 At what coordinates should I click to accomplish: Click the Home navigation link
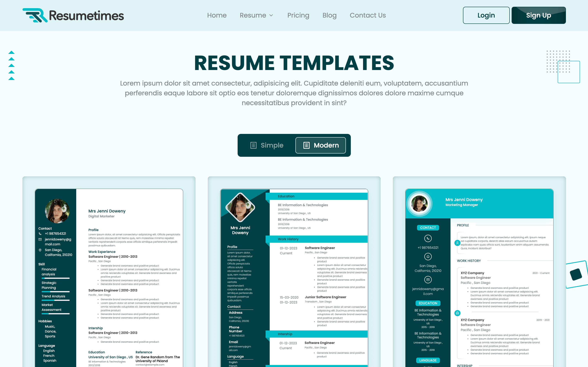[x=217, y=16]
